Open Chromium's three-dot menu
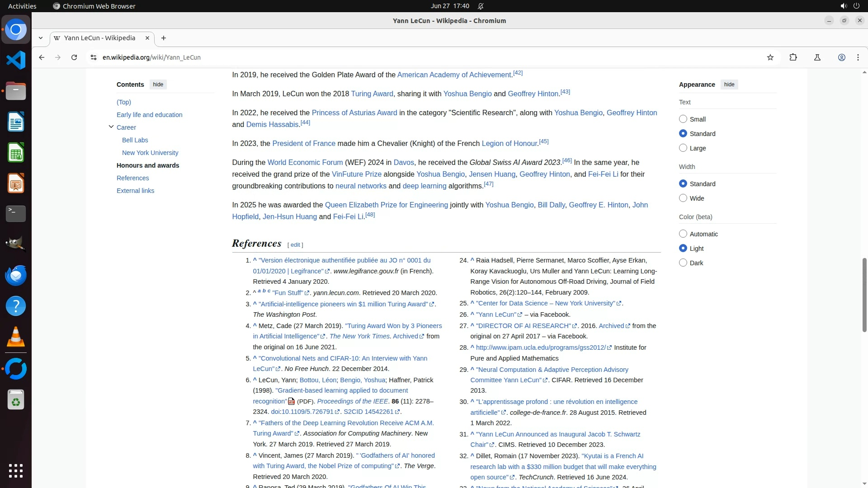 (858, 57)
